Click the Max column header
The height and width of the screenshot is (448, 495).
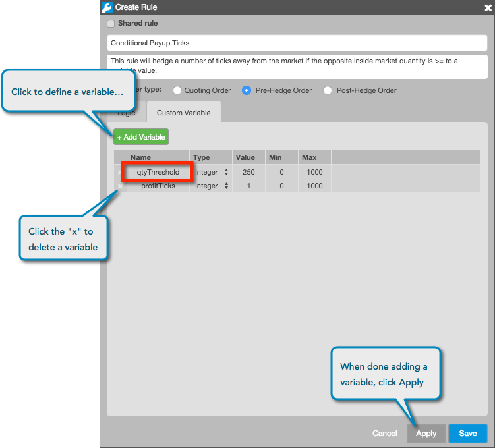(x=315, y=157)
